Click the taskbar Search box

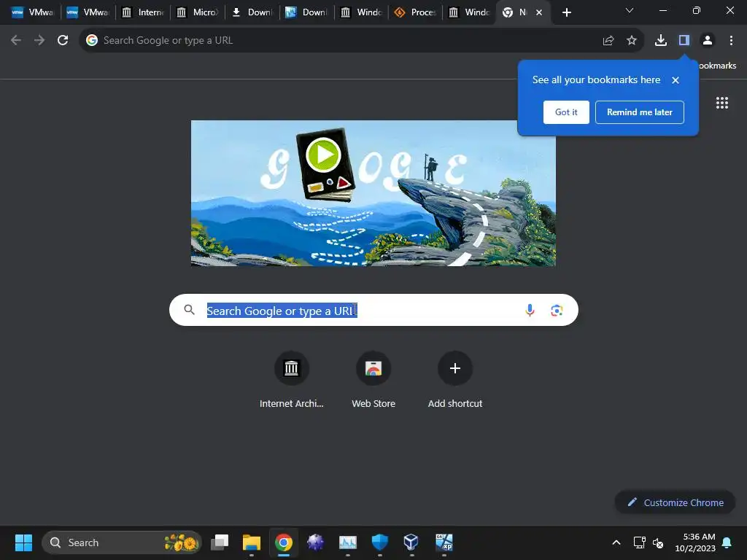click(122, 542)
